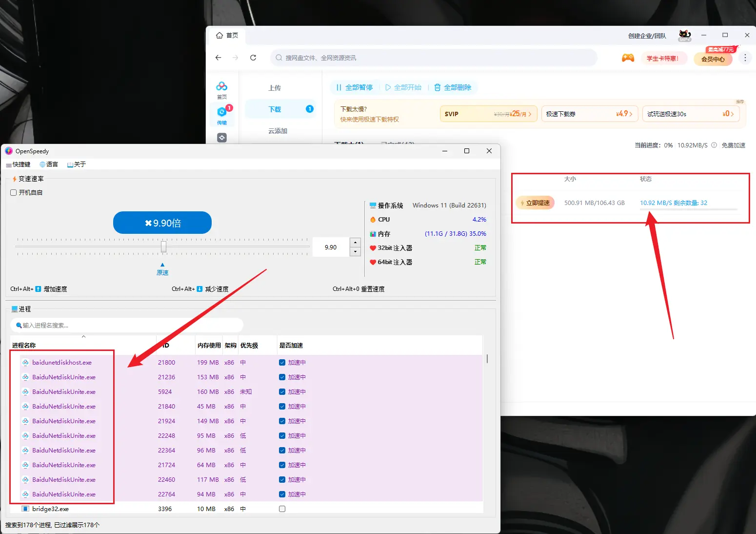Delete all downloads with 全部删除

click(453, 87)
